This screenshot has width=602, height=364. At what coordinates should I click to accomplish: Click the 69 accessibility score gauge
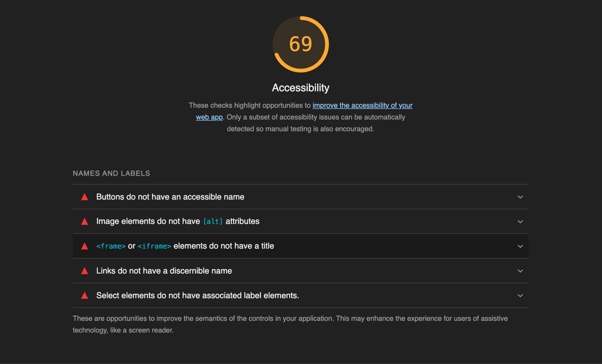(x=301, y=44)
